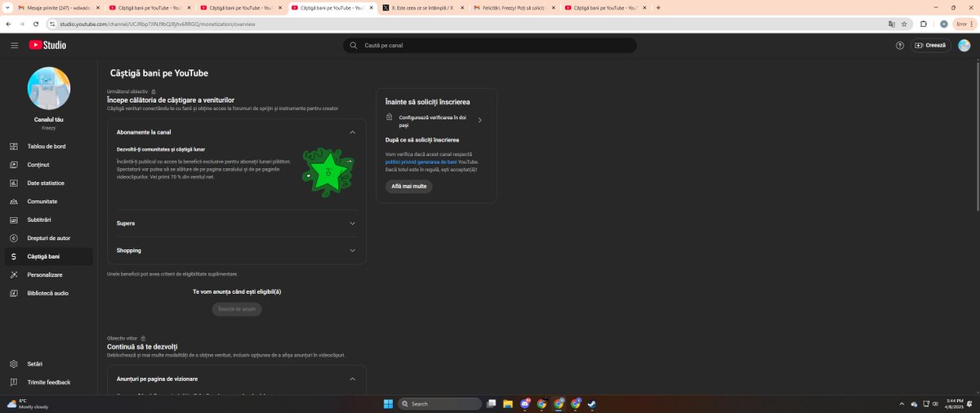Screen dimensions: 980x413
Task: Open Subtitrări section
Action: pyautogui.click(x=49, y=220)
